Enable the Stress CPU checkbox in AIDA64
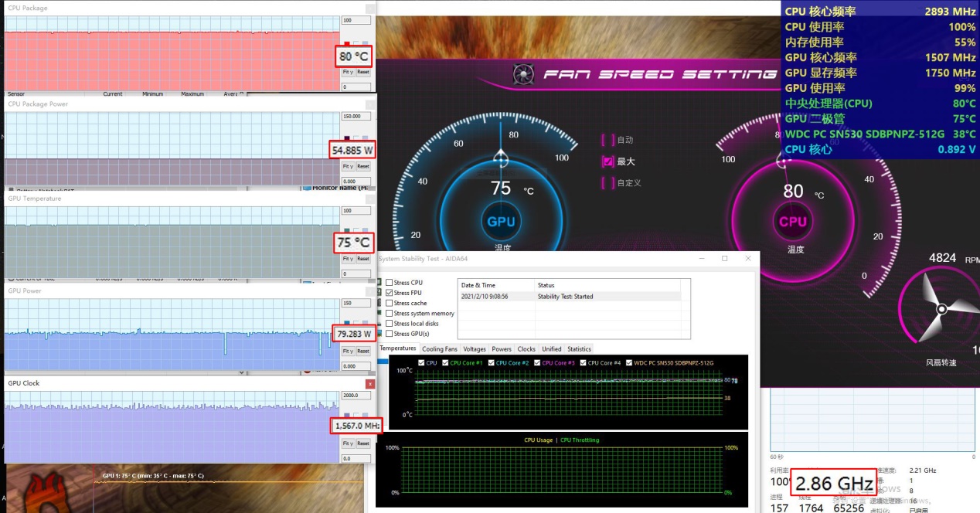The height and width of the screenshot is (513, 980). point(389,283)
